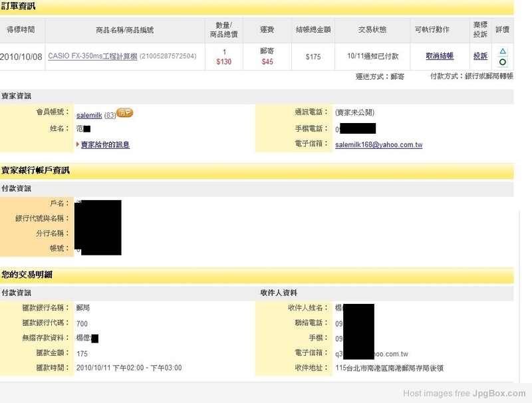The height and width of the screenshot is (403, 532).
Task: Open the 投訴 complaint link
Action: pyautogui.click(x=480, y=56)
